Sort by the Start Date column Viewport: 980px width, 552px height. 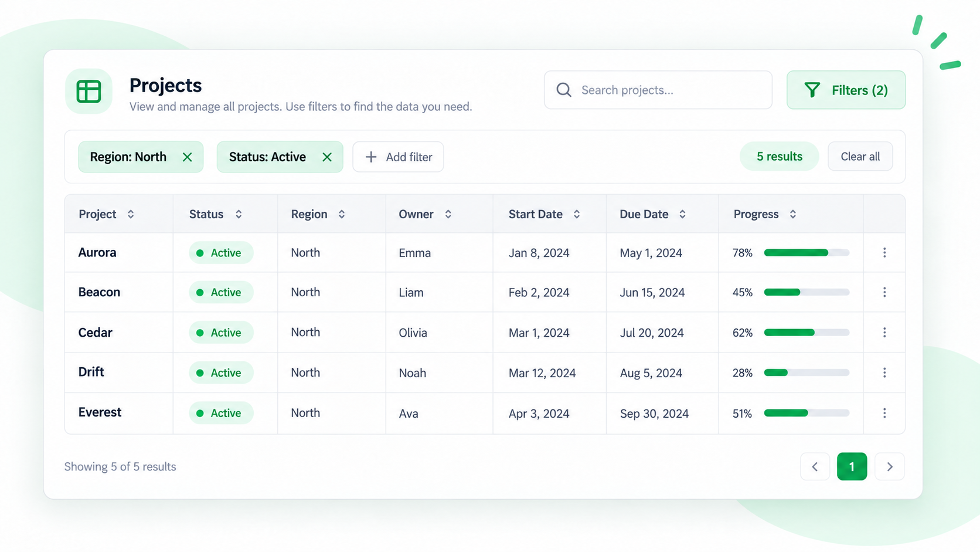(577, 214)
